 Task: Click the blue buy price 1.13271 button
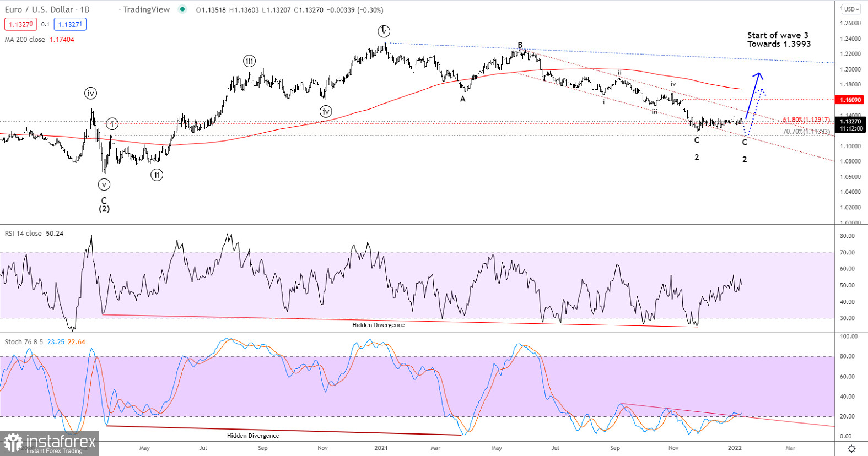coord(70,24)
